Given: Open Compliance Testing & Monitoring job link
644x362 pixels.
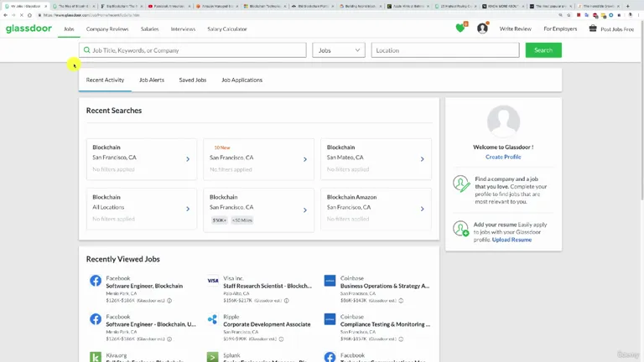Looking at the screenshot, I should [x=385, y=324].
